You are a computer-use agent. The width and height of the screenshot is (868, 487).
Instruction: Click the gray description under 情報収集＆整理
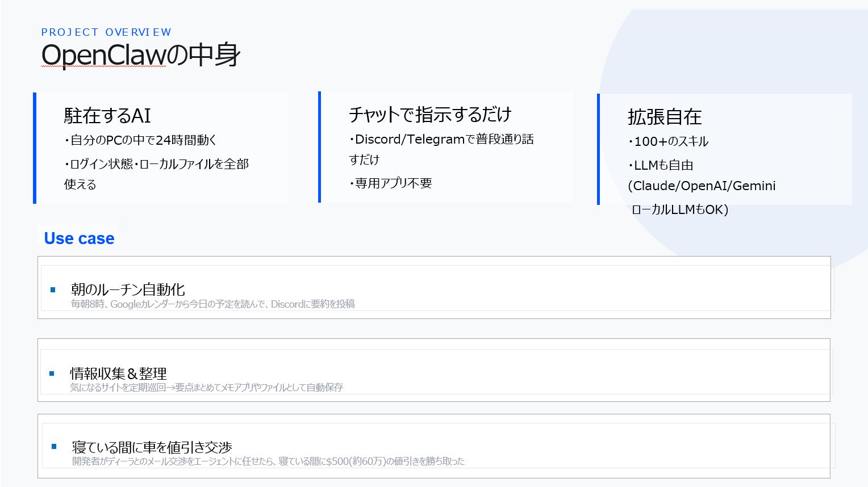(x=206, y=388)
